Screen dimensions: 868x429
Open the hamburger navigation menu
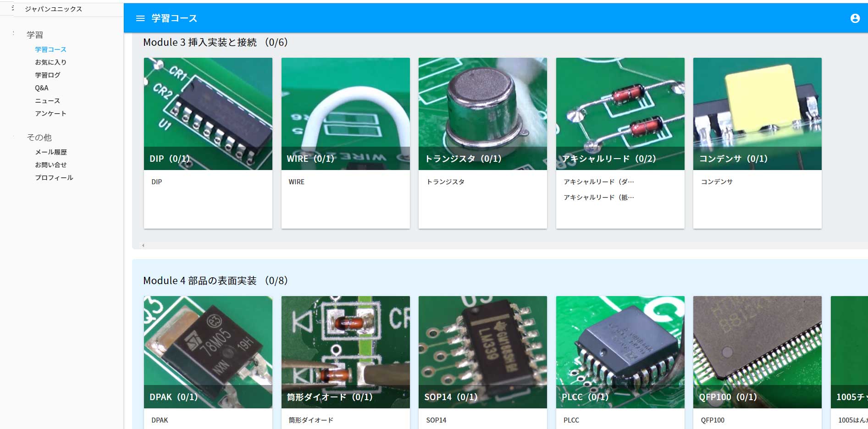(140, 18)
